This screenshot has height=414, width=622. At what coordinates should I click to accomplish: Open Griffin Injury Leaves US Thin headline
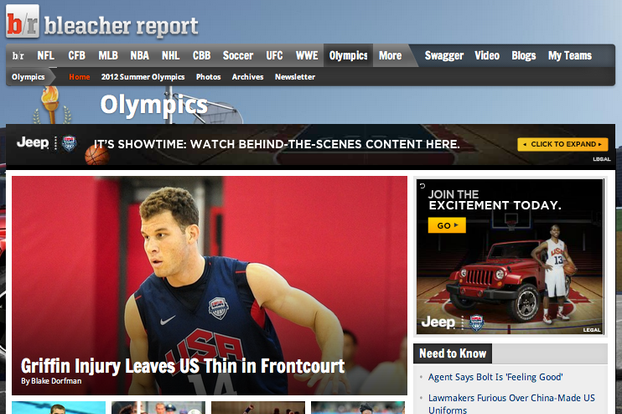pos(182,366)
